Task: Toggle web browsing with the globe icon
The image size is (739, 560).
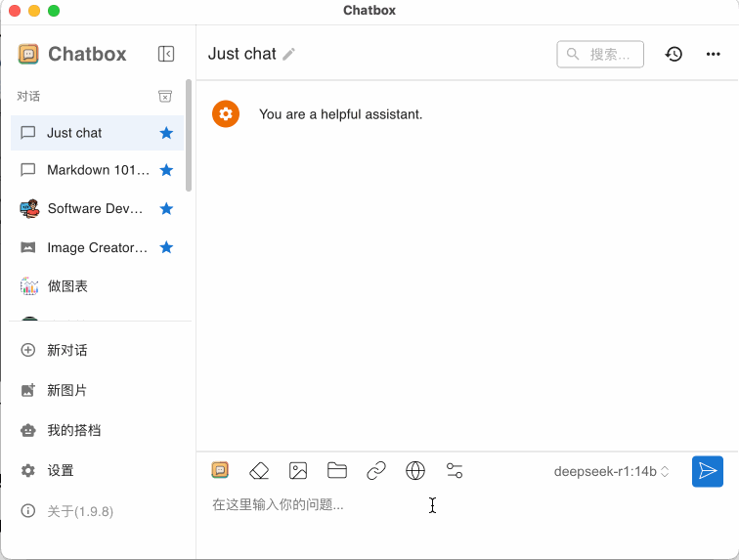Action: pos(415,470)
